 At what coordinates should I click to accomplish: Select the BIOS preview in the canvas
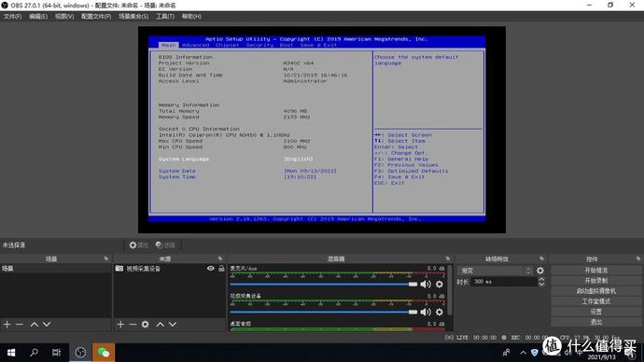tap(322, 130)
